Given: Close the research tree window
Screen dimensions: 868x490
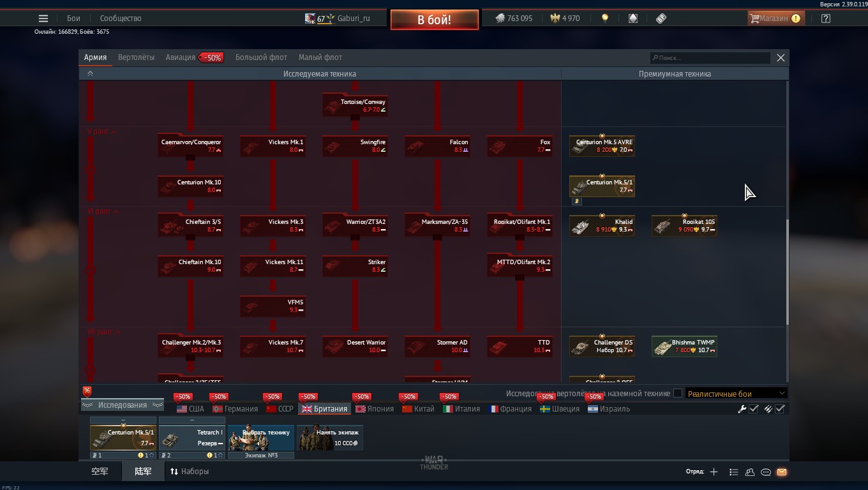Looking at the screenshot, I should click(x=781, y=58).
